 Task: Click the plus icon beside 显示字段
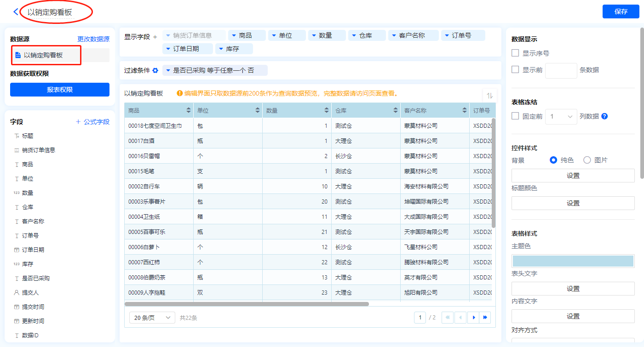click(155, 37)
